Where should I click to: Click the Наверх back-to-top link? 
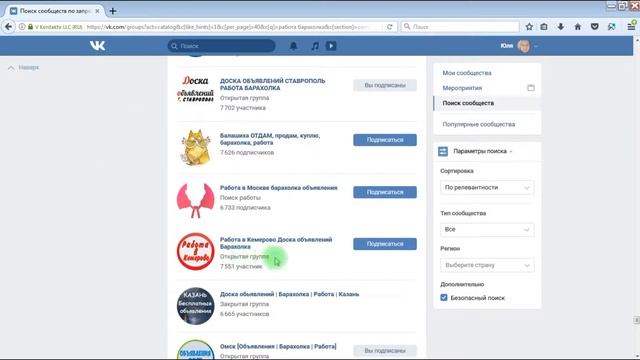23,67
